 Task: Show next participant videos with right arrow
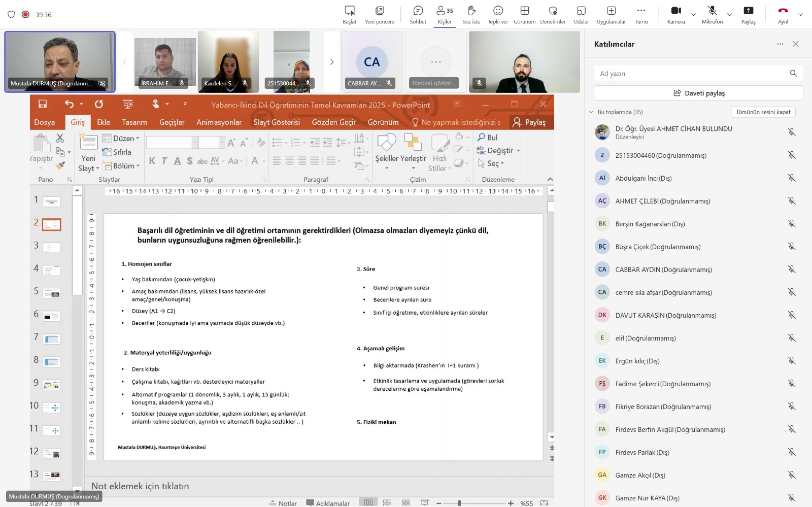pyautogui.click(x=332, y=62)
